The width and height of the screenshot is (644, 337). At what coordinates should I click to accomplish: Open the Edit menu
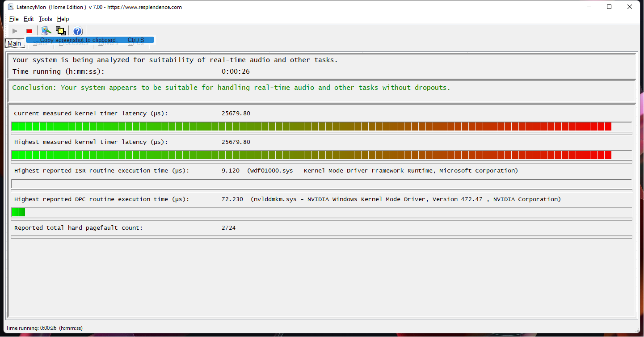tap(29, 19)
